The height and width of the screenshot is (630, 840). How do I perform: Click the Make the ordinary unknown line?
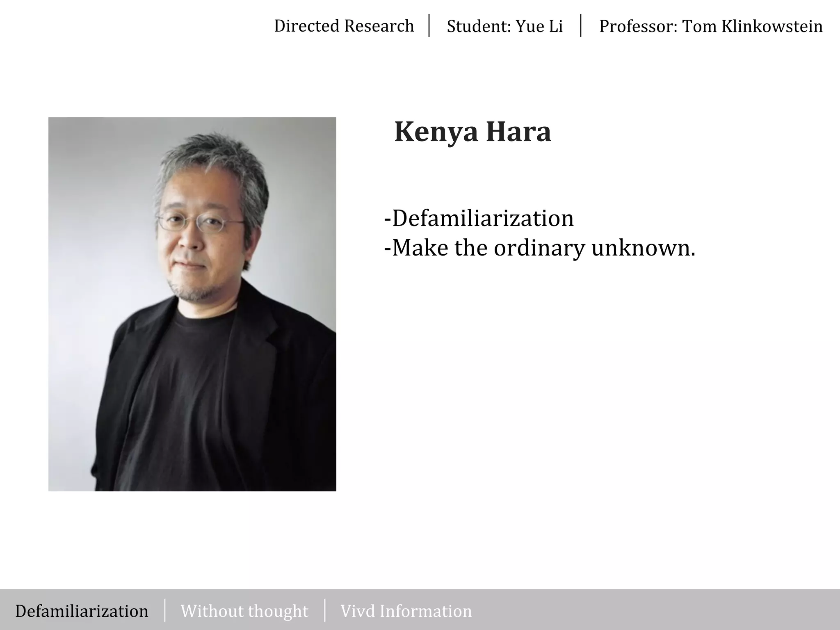coord(539,248)
